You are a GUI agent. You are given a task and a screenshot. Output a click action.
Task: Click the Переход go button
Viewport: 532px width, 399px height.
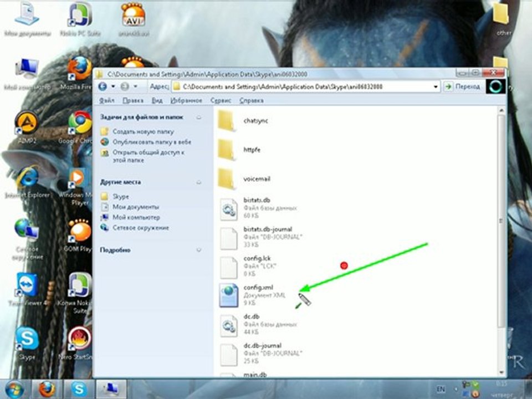point(462,87)
